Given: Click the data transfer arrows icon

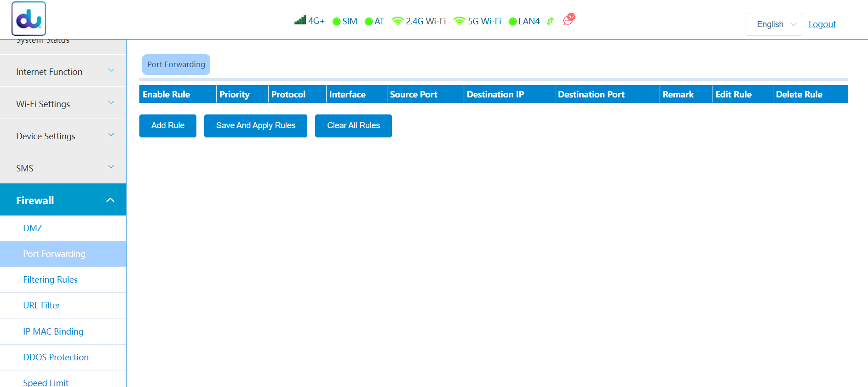Looking at the screenshot, I should [550, 21].
